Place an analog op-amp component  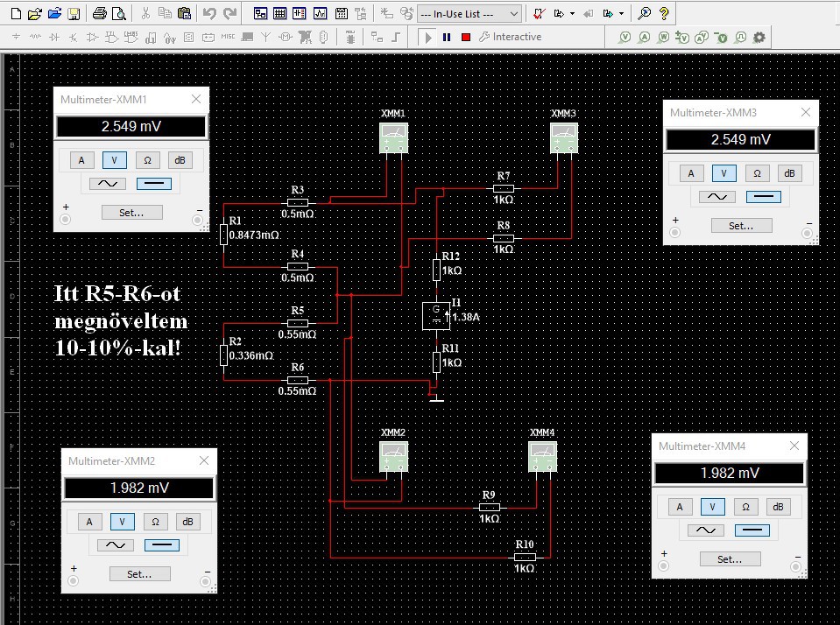[x=92, y=37]
